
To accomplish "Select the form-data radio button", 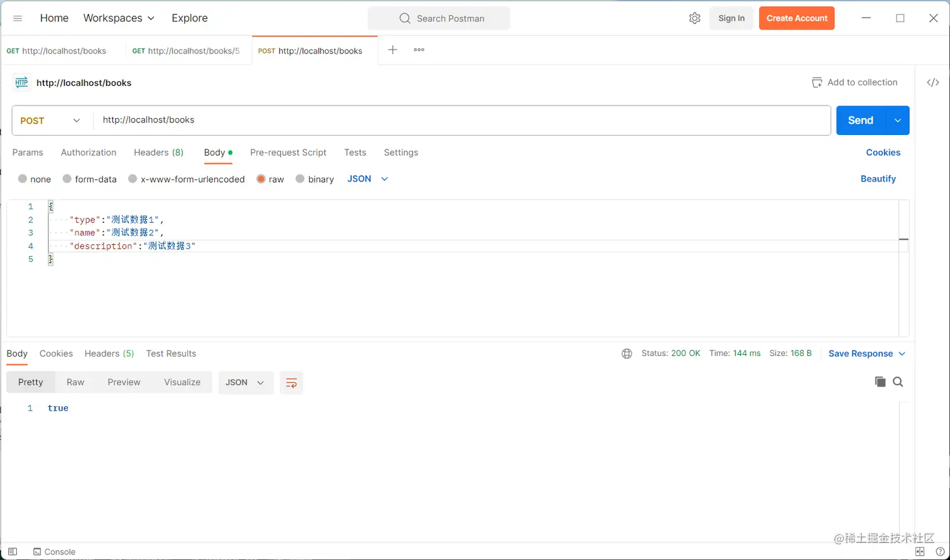I will point(67,179).
